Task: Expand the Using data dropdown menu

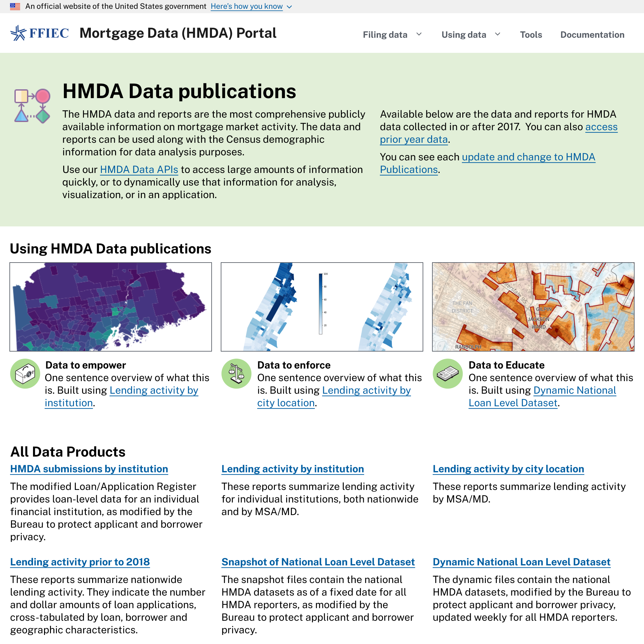Action: tap(471, 34)
